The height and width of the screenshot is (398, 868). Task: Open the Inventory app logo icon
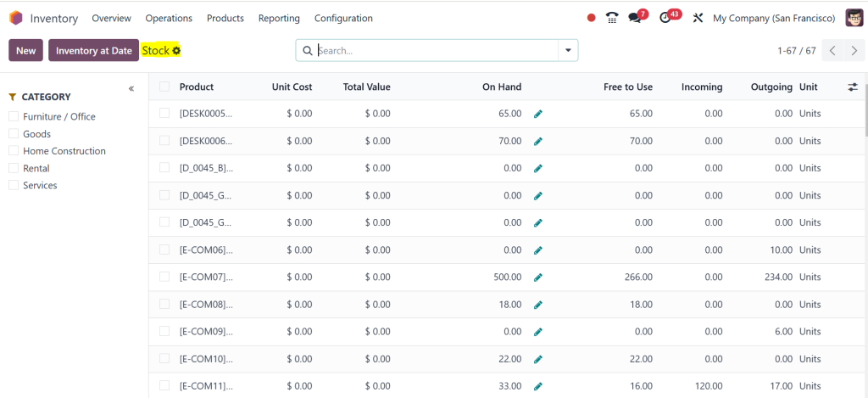(16, 18)
